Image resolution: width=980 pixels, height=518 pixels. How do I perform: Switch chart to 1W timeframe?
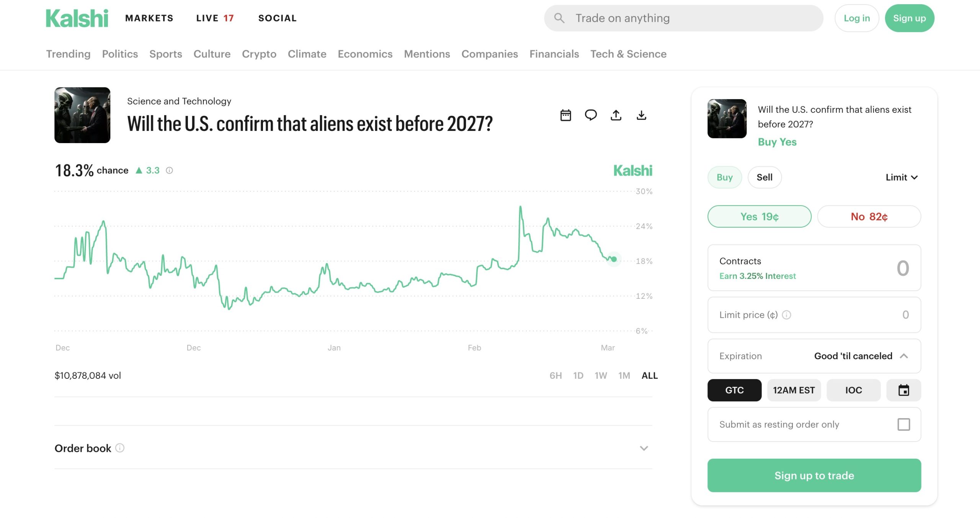601,376
